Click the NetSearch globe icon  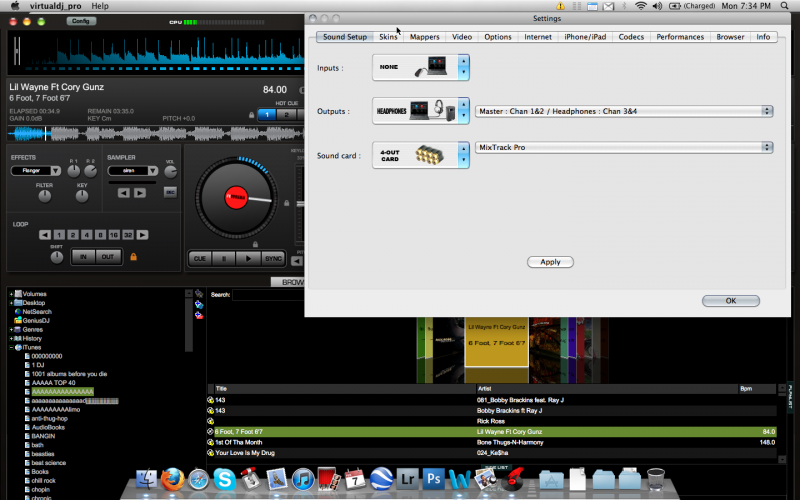17,311
